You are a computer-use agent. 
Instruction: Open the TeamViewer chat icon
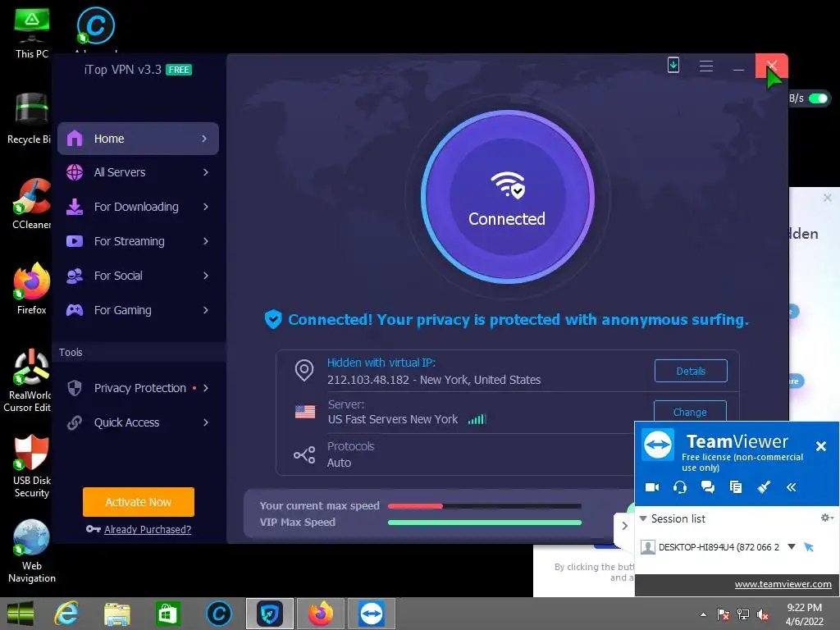tap(708, 487)
